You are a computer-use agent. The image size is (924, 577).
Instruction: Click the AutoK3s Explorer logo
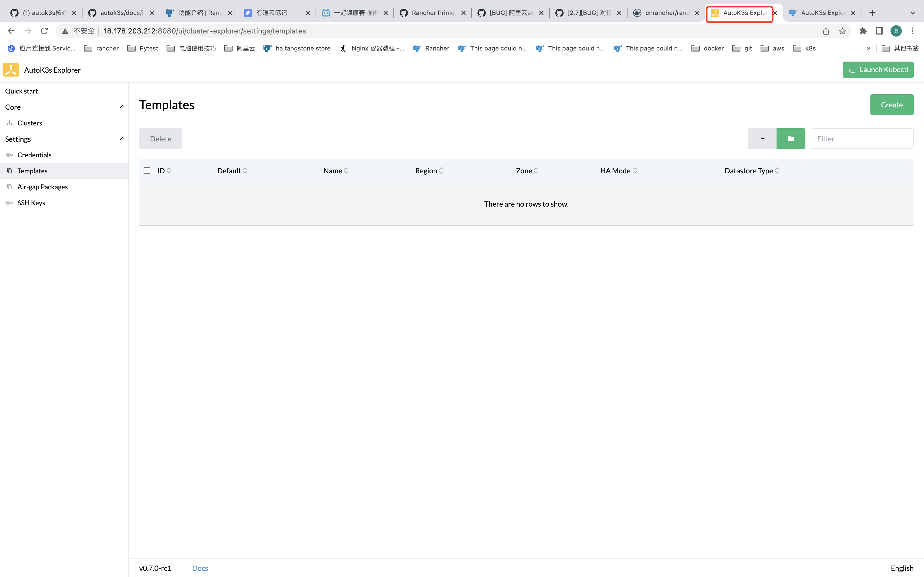10,70
